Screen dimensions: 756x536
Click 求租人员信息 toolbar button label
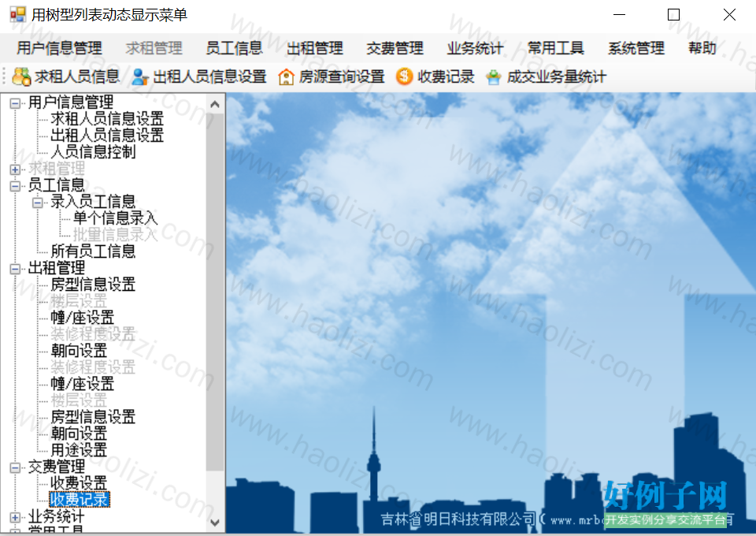click(77, 76)
